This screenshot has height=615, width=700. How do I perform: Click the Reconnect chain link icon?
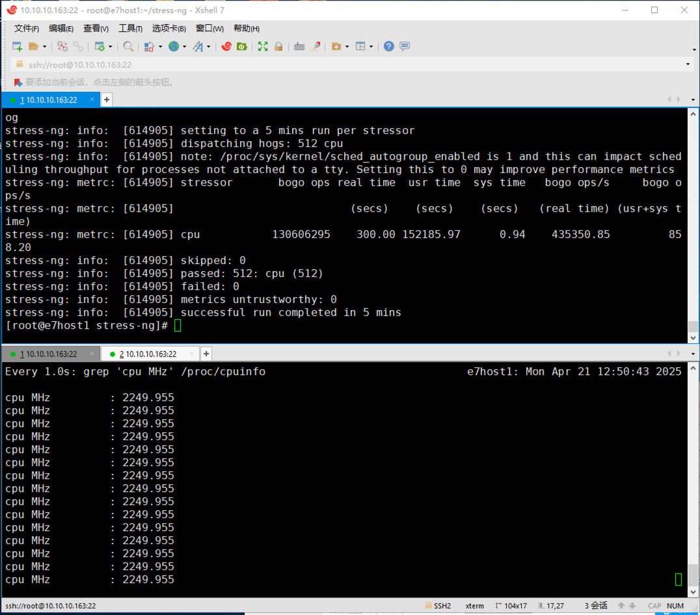click(78, 46)
